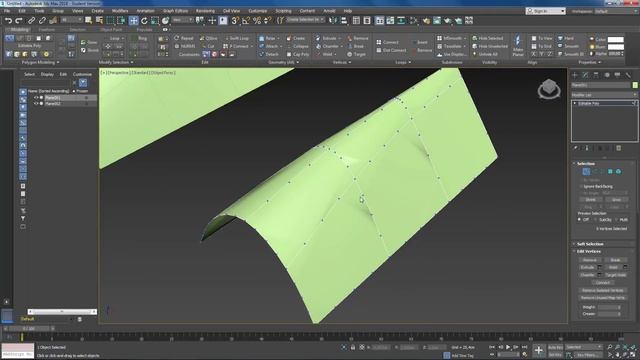Screen dimensions: 640x360
Task: Toggle the selection lock padlock icon
Action: pos(353,347)
